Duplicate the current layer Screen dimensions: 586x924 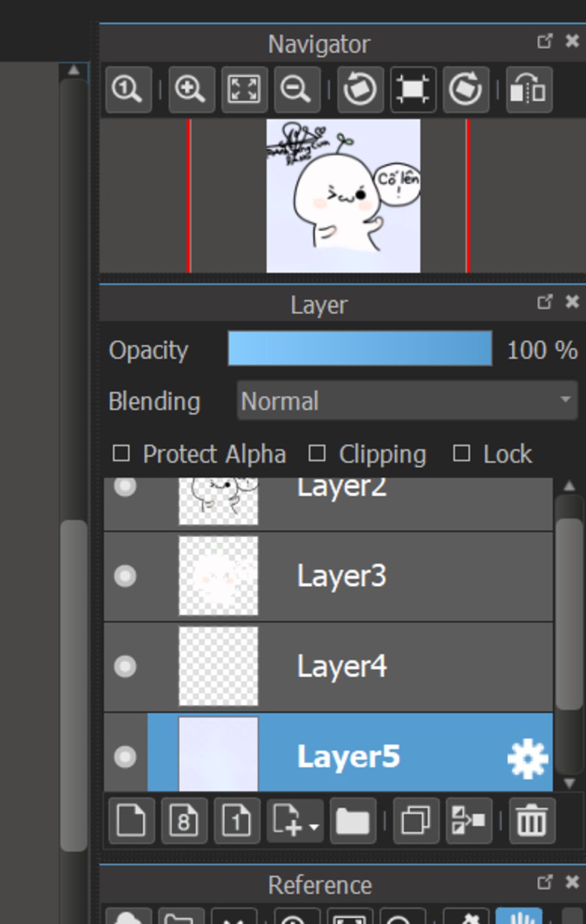tap(416, 821)
